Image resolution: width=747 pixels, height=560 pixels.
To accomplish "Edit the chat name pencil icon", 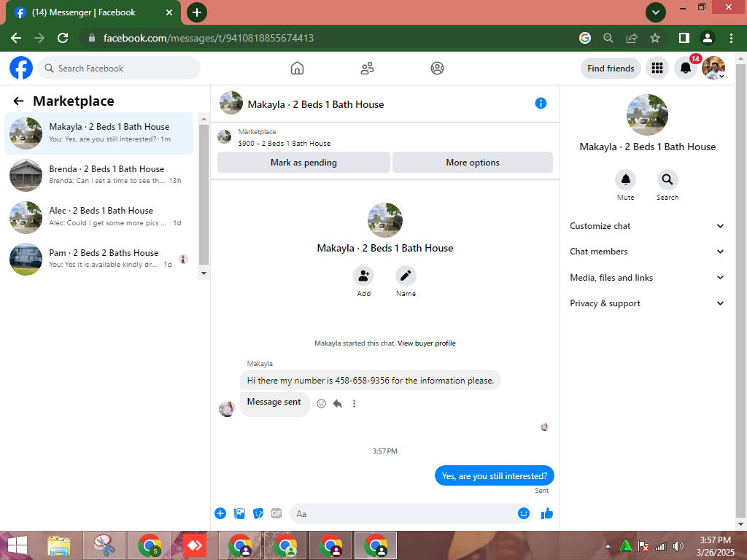I will point(406,276).
